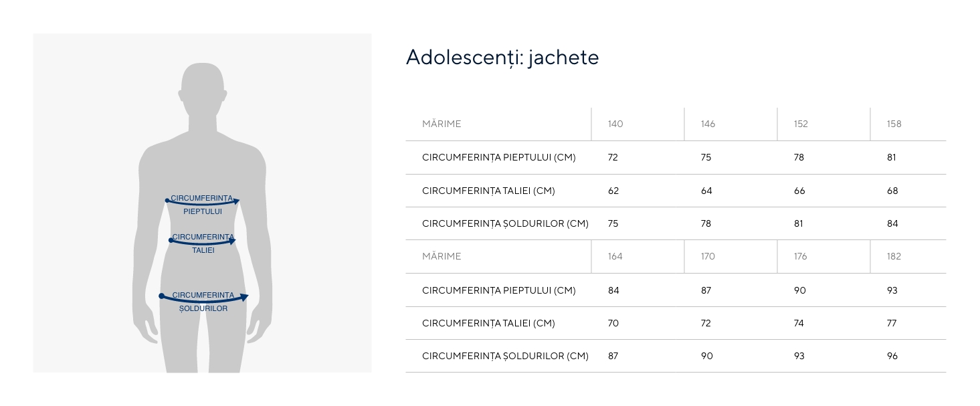The image size is (980, 406).
Task: Click the size 170 column header
Action: (708, 256)
